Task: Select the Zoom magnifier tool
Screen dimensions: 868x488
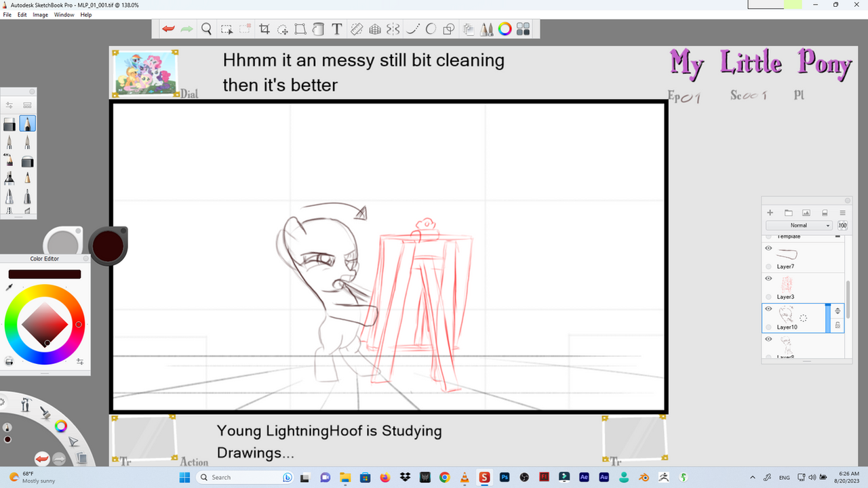Action: (x=207, y=29)
